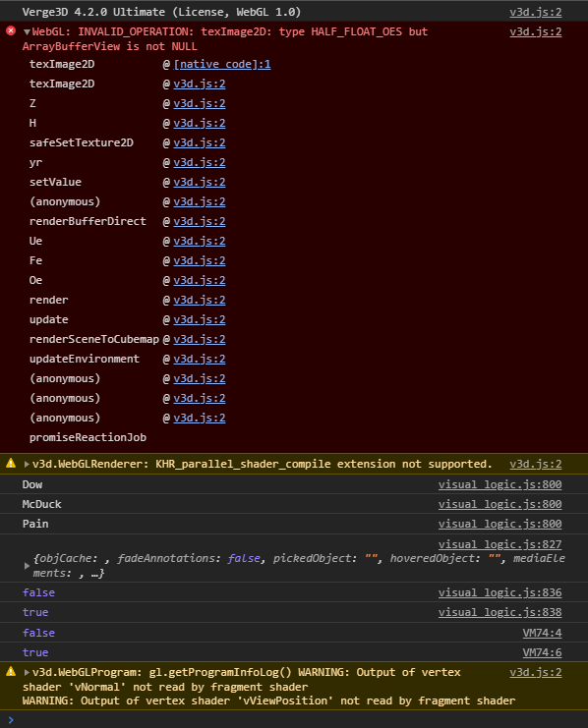Select the Pain log text
Viewport: 588px width, 728px height.
click(x=35, y=524)
